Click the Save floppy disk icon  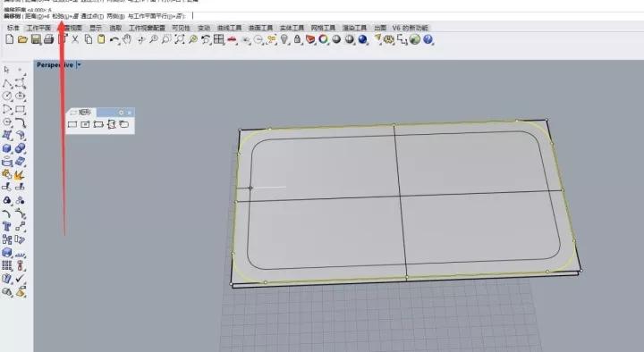[x=36, y=39]
